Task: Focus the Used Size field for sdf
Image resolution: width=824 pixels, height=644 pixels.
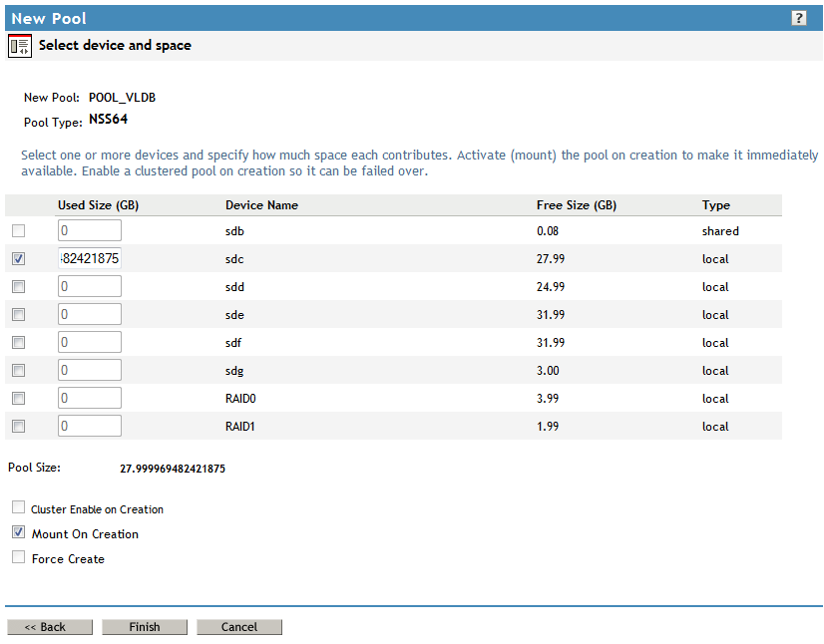Action: pyautogui.click(x=90, y=342)
